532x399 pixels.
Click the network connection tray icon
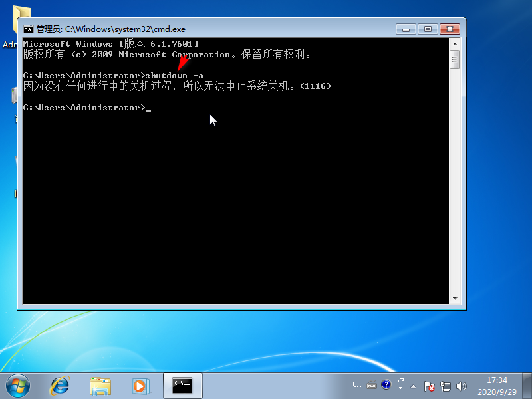click(x=444, y=386)
